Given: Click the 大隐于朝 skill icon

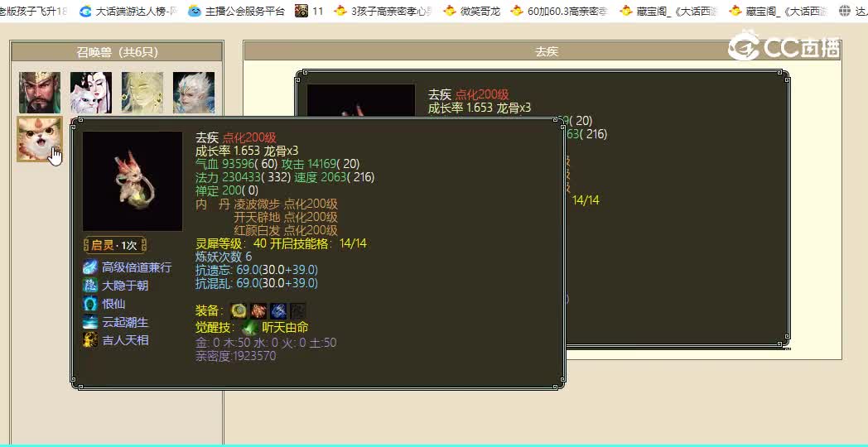Looking at the screenshot, I should tap(90, 286).
